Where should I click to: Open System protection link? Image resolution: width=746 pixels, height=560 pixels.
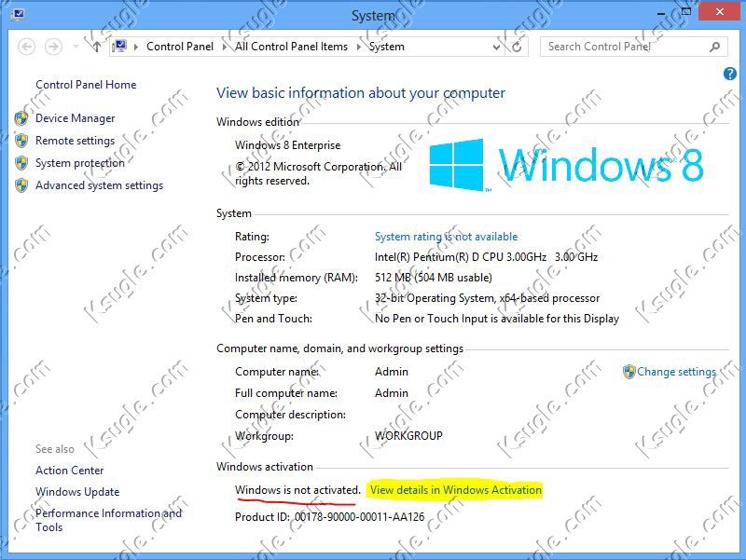80,163
